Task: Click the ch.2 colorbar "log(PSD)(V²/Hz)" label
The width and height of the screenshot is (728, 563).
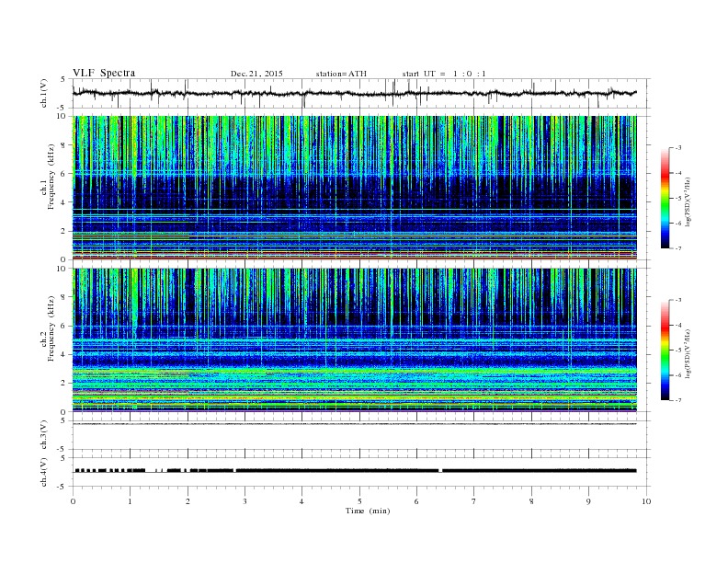Action: tap(688, 353)
